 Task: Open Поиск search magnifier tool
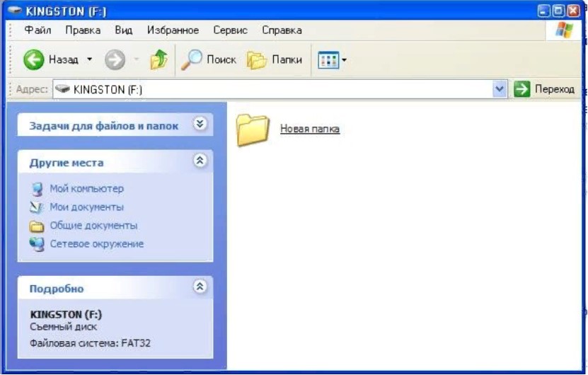pyautogui.click(x=192, y=60)
